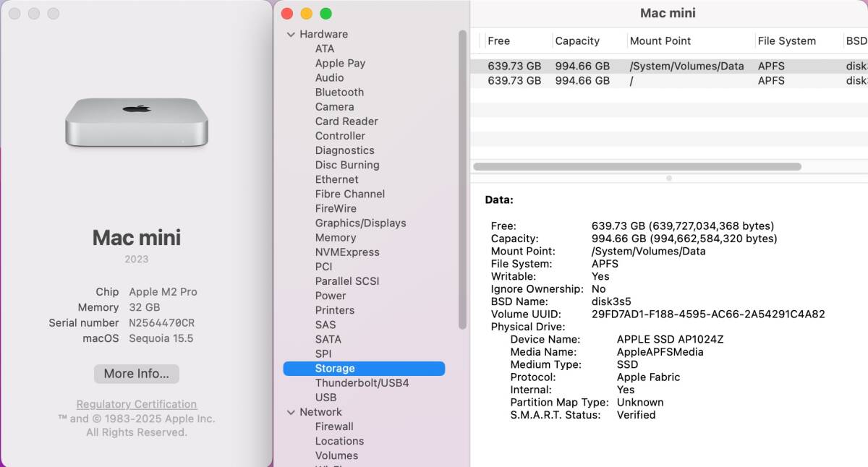Select PCI in the sidebar
The image size is (868, 467).
click(x=323, y=266)
